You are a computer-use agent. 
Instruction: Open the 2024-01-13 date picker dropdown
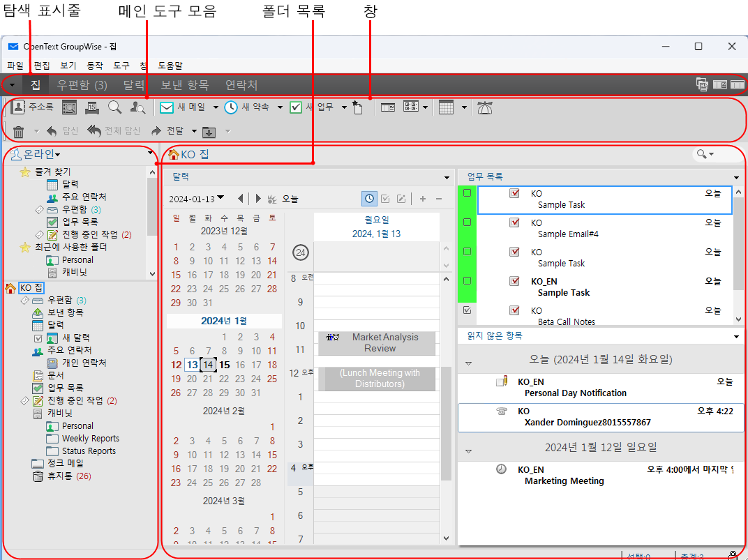[x=220, y=197]
